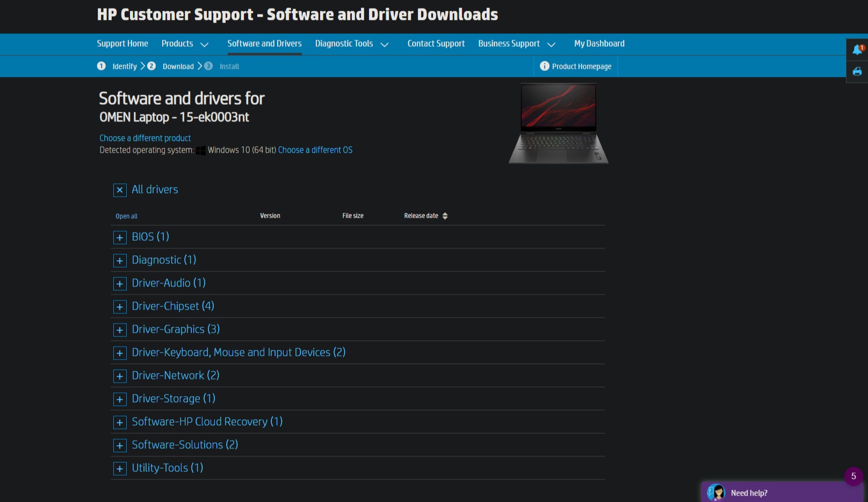Expand the Driver-Graphics section

coord(120,330)
